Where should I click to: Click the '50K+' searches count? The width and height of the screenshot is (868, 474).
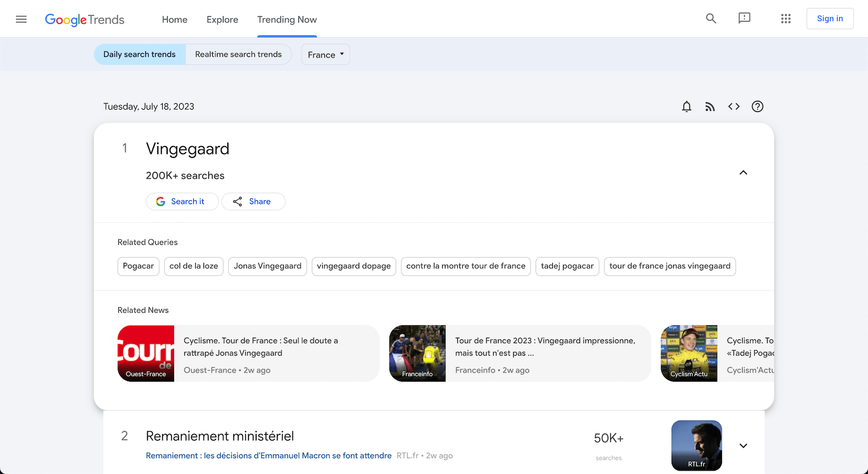pyautogui.click(x=609, y=438)
